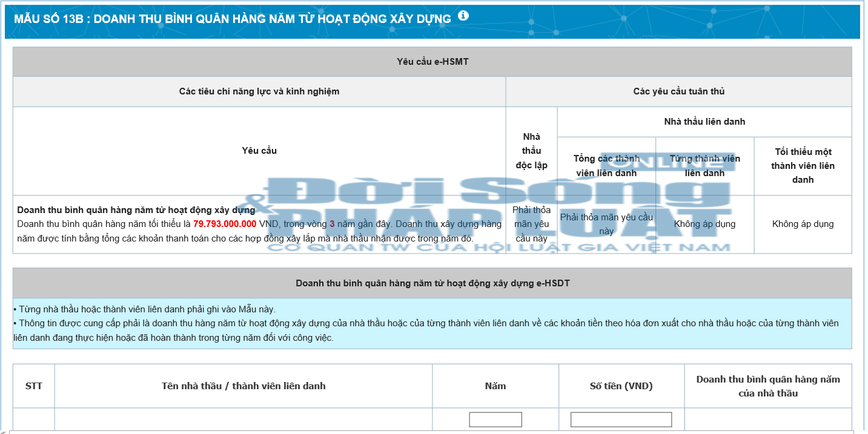Click the Yêu cầu e-HSMT header row
868x434 pixels.
coord(434,61)
